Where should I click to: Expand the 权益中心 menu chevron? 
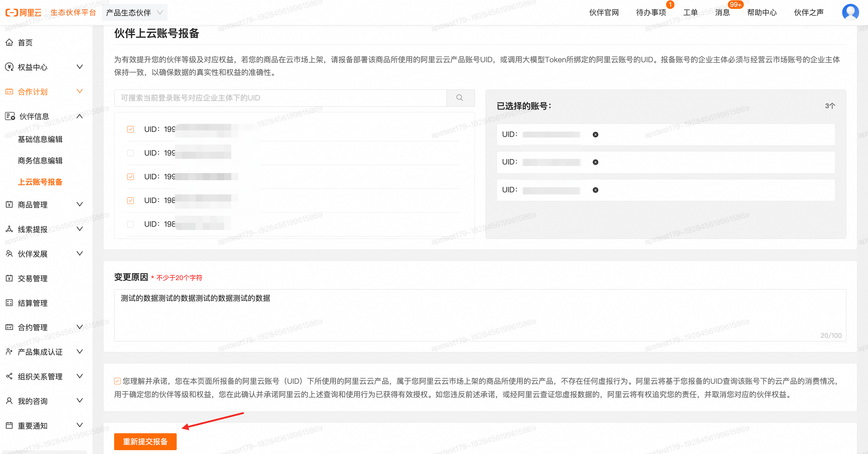[80, 67]
